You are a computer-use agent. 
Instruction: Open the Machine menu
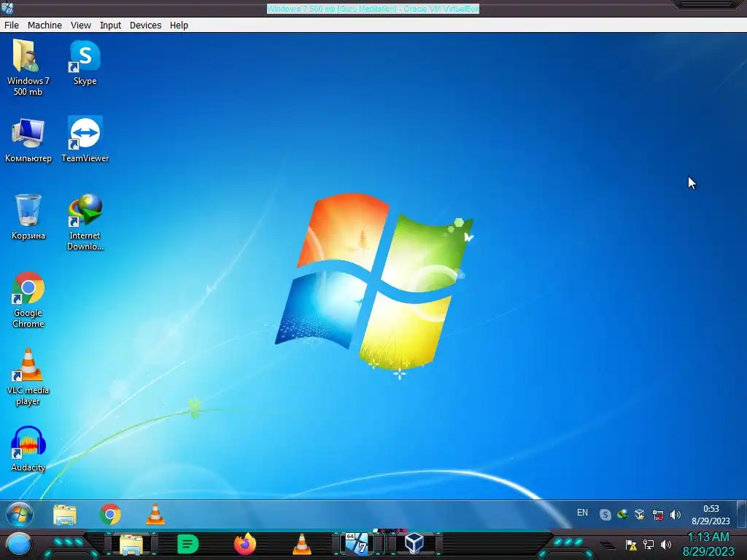[x=44, y=26]
